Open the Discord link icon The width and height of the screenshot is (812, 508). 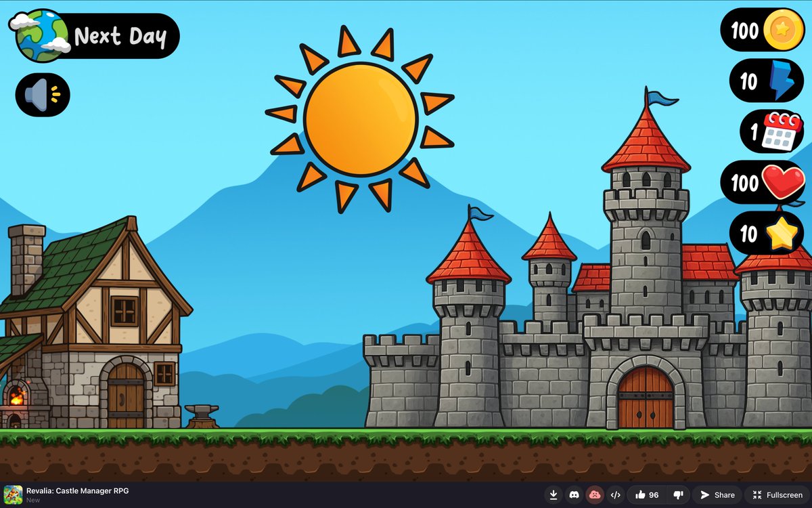click(574, 495)
